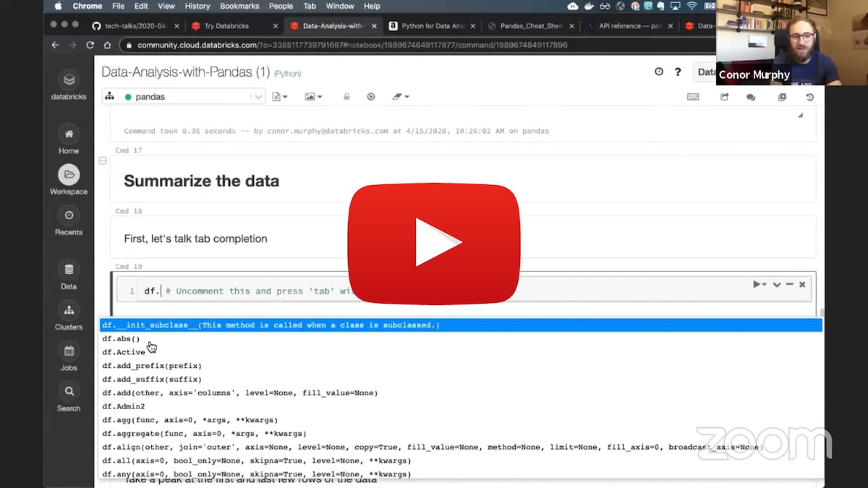Click the Run All play icon
868x488 pixels.
(x=371, y=97)
